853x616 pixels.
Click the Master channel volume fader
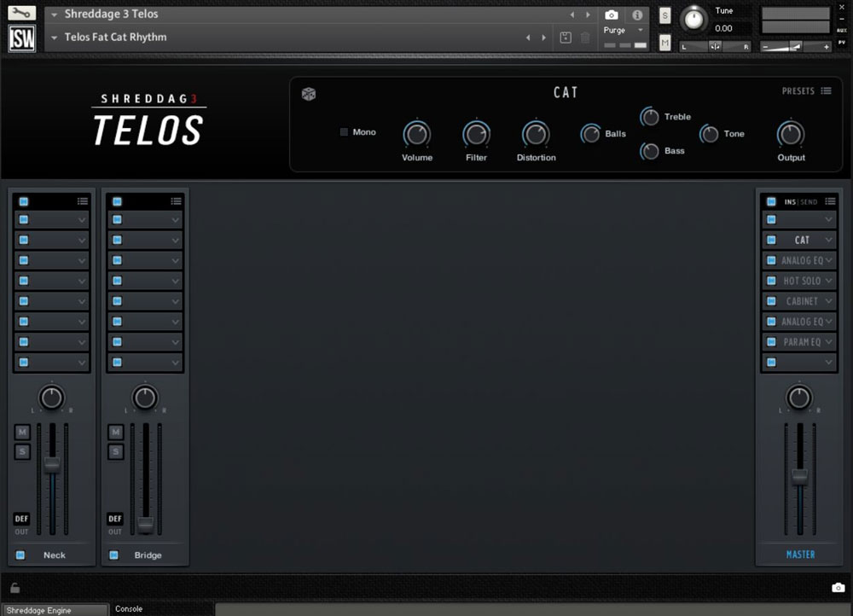800,476
